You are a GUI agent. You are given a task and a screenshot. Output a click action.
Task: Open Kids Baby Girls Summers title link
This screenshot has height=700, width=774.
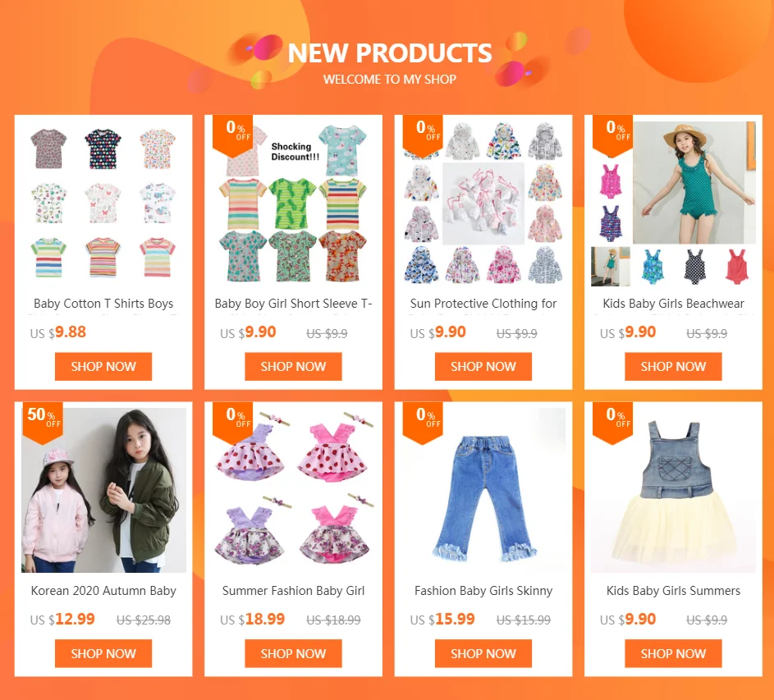click(x=673, y=591)
